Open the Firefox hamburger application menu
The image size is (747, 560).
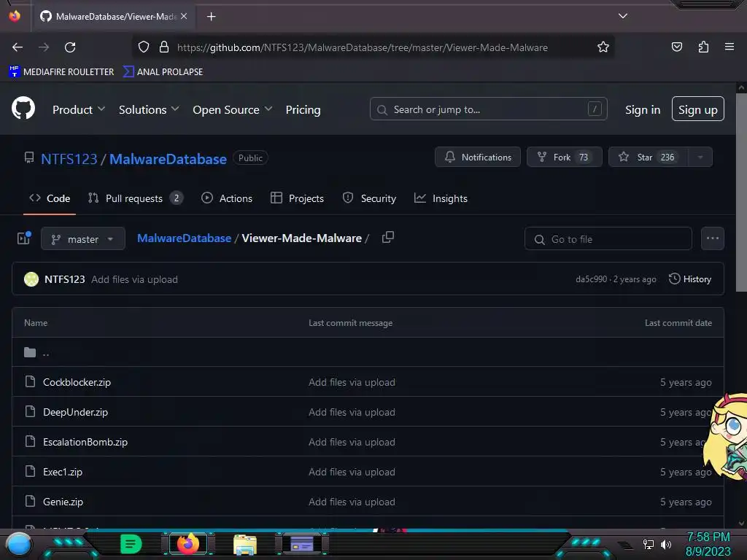tap(729, 47)
